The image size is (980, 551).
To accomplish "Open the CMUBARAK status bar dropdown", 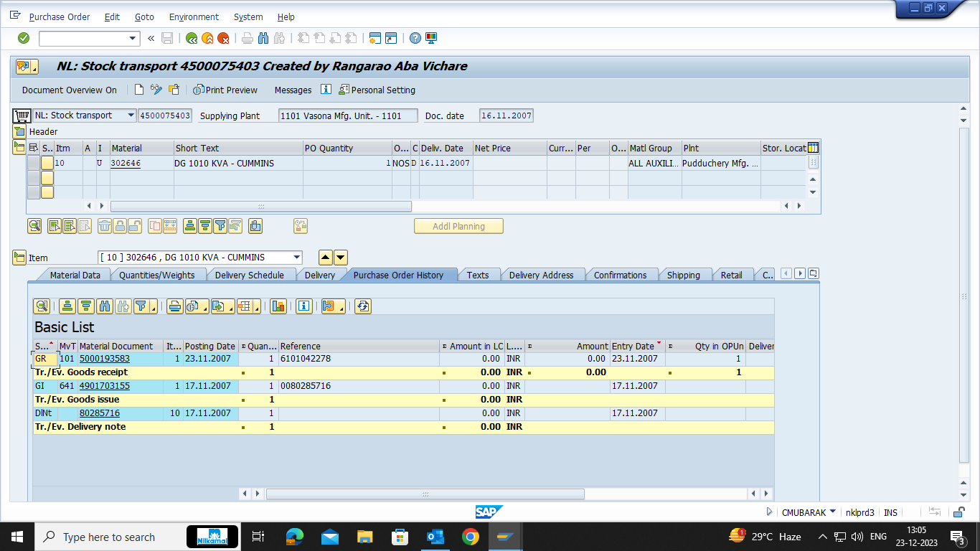I will point(833,512).
